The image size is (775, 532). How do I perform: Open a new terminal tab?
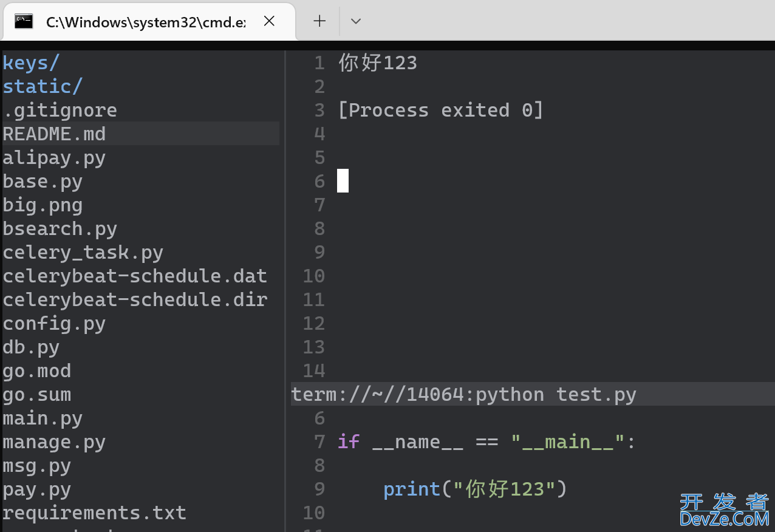319,21
